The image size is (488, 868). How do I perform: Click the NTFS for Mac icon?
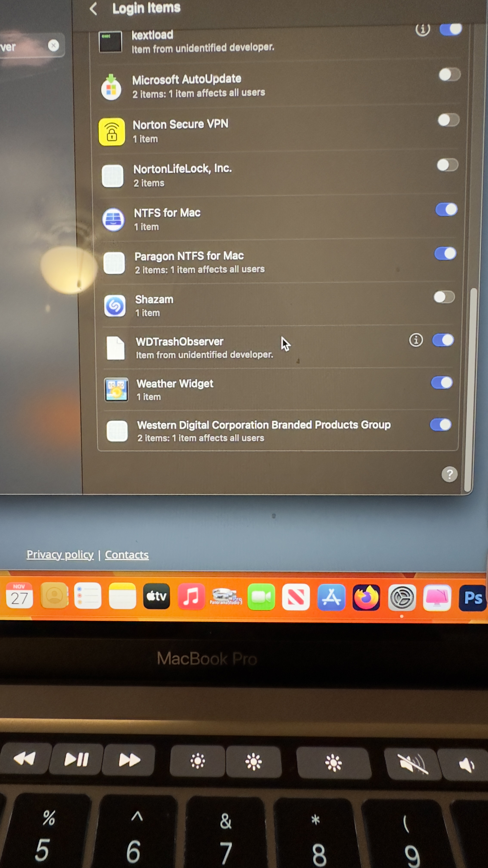click(x=113, y=219)
